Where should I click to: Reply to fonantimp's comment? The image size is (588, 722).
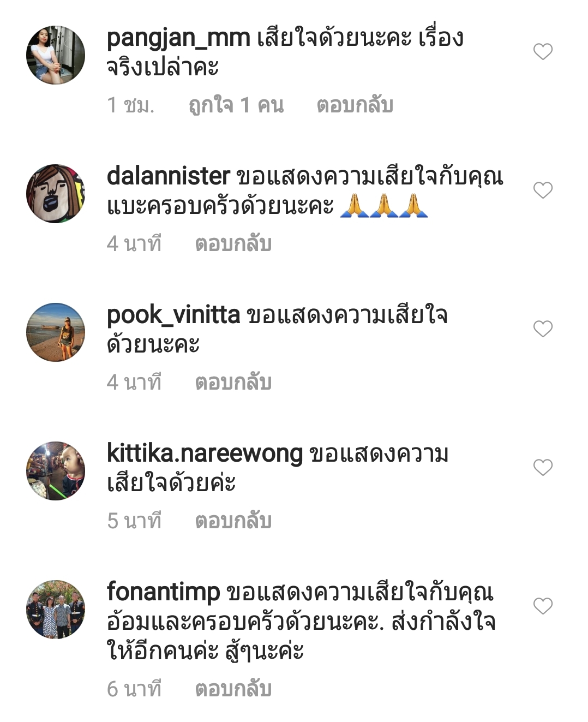[x=233, y=689]
